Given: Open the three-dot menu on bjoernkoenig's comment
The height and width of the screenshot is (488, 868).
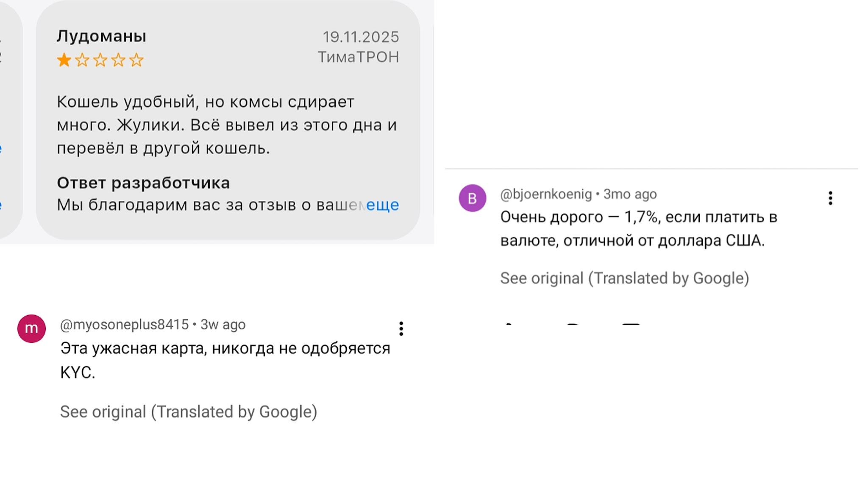Looking at the screenshot, I should point(830,198).
